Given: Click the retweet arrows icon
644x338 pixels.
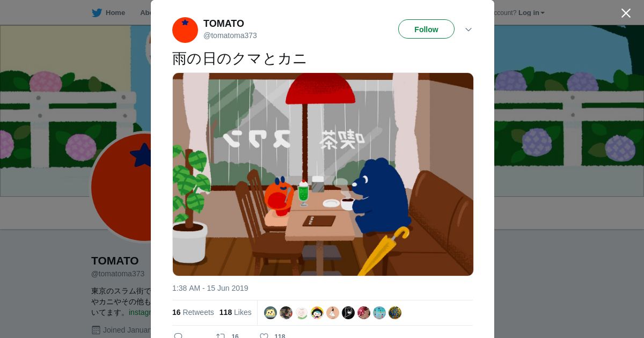Looking at the screenshot, I should point(221,336).
